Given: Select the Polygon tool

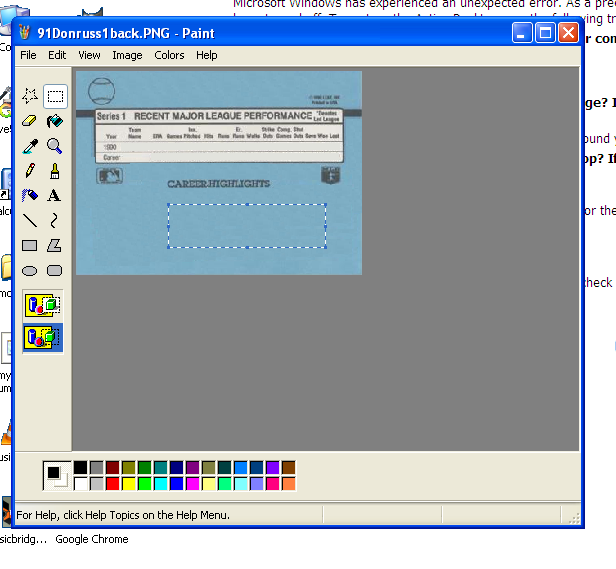Looking at the screenshot, I should pyautogui.click(x=55, y=246).
